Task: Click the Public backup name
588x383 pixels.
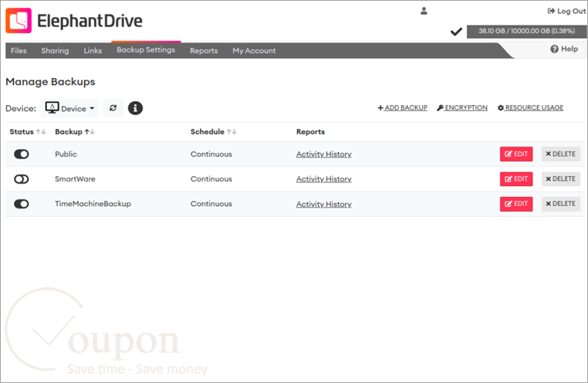Action: click(x=66, y=154)
